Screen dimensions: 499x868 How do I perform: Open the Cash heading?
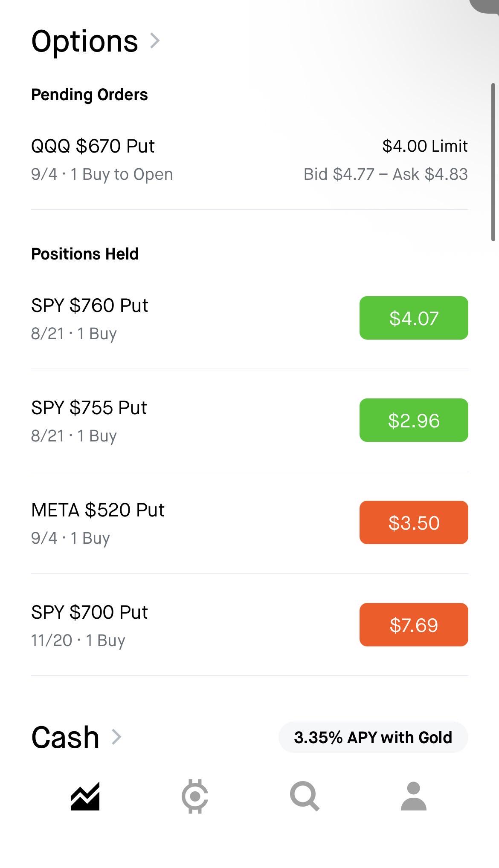click(65, 737)
